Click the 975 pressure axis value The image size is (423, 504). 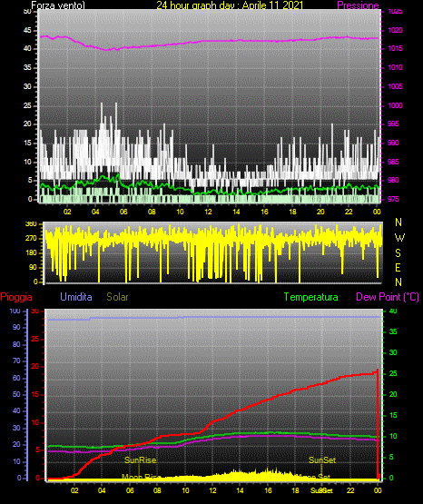[393, 199]
